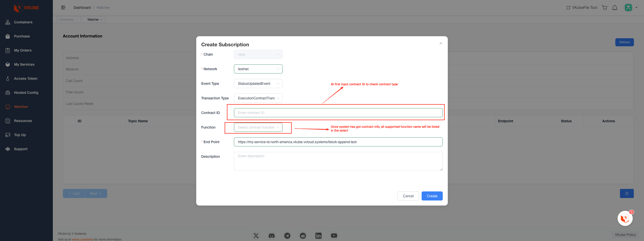Close the Create Subscription dialog

(x=441, y=43)
